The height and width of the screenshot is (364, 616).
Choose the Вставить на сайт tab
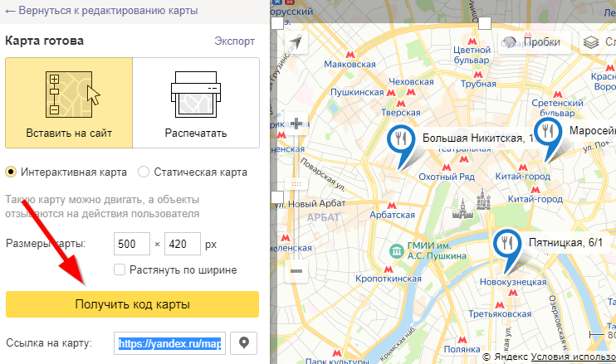(68, 103)
